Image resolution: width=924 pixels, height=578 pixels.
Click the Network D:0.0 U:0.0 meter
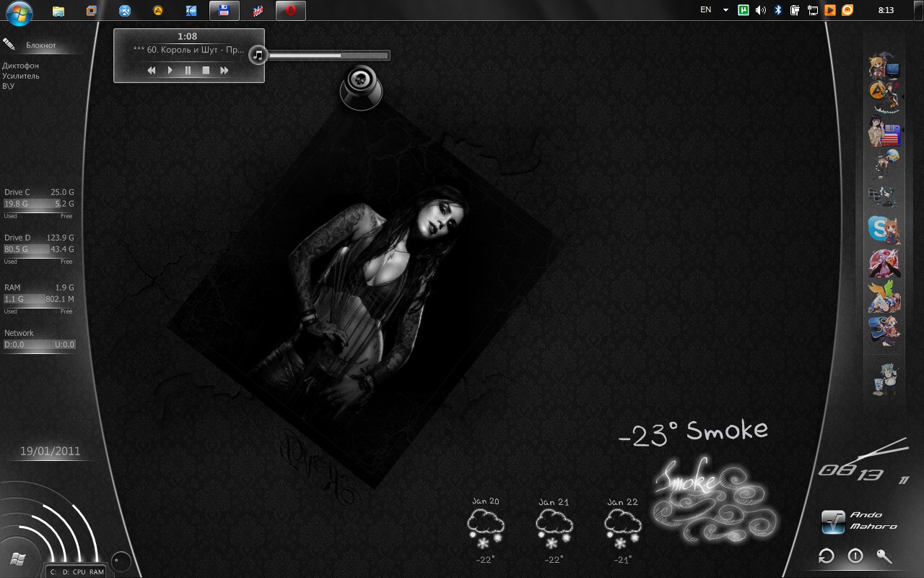click(x=39, y=345)
